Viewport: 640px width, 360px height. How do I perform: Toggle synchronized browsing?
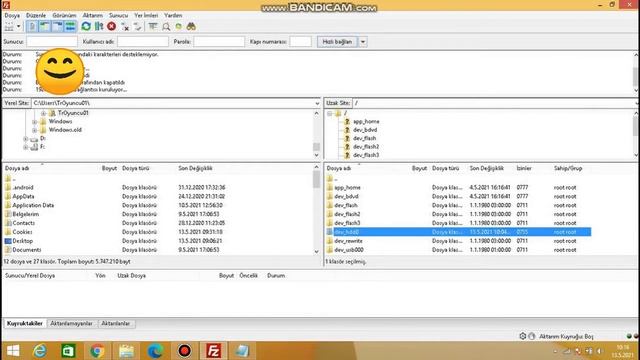click(178, 27)
